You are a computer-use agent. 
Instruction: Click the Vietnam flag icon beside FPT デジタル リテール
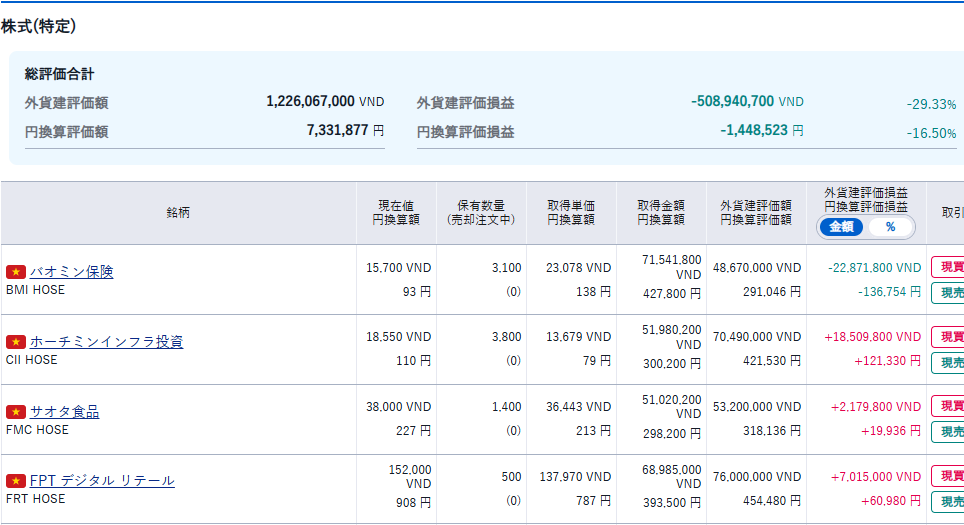(x=15, y=481)
